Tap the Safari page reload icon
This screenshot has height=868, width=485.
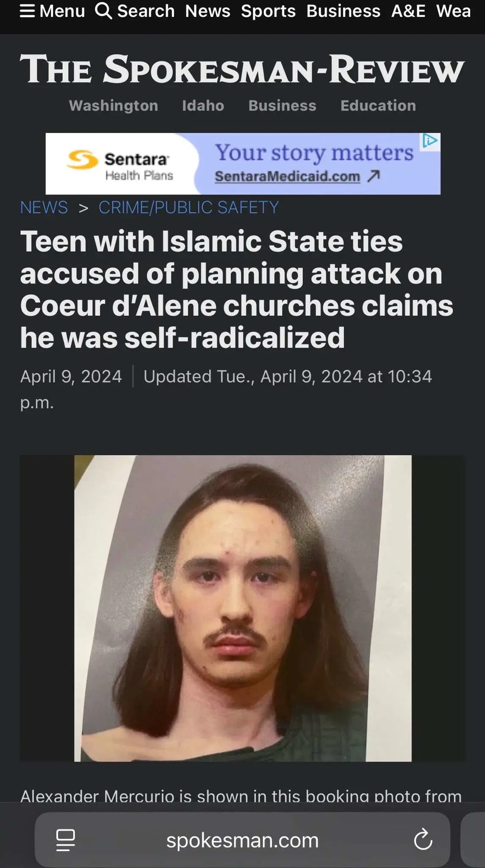pyautogui.click(x=423, y=840)
